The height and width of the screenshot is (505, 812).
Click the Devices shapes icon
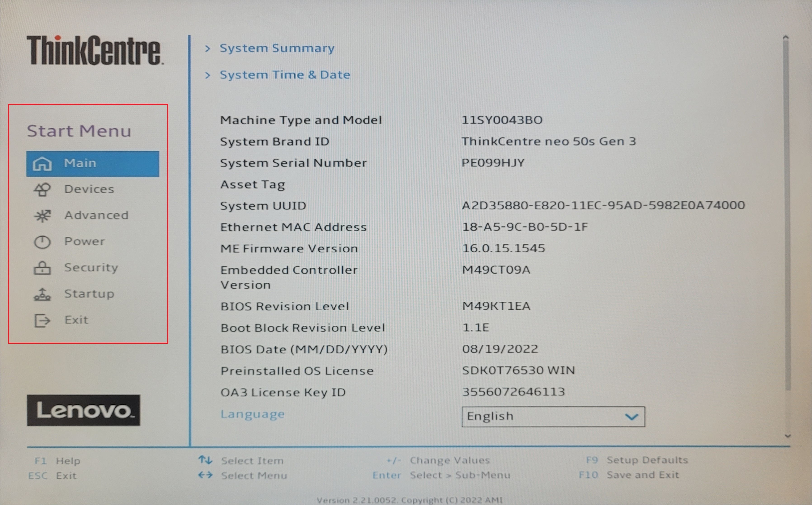point(42,189)
